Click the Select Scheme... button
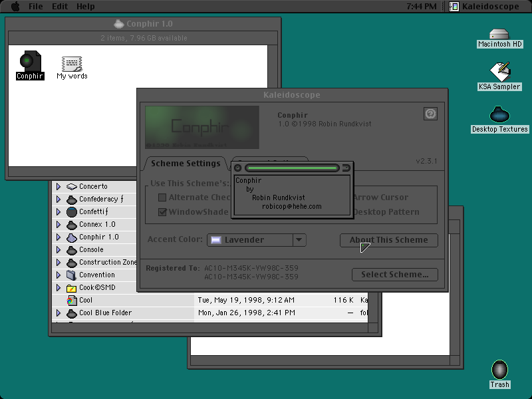 [395, 275]
